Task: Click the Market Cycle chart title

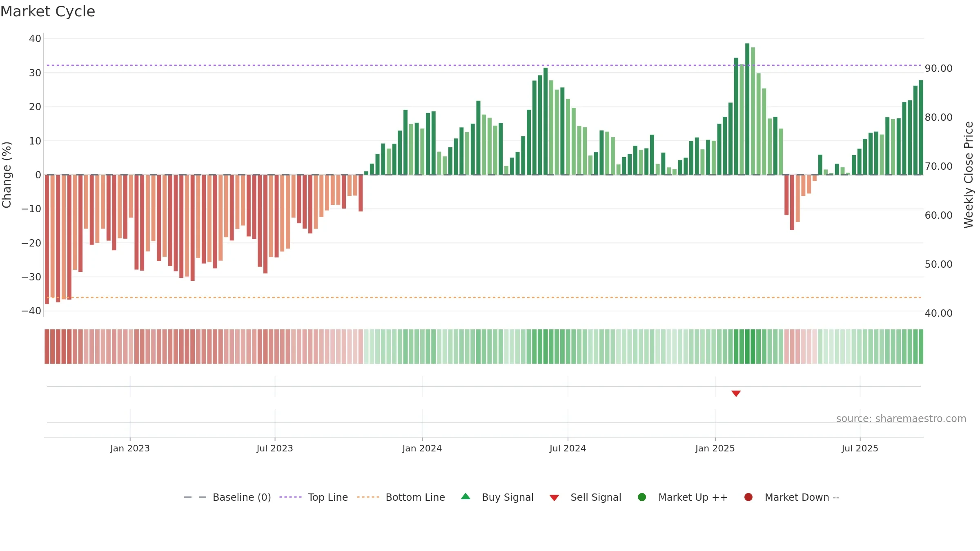Action: (x=48, y=11)
